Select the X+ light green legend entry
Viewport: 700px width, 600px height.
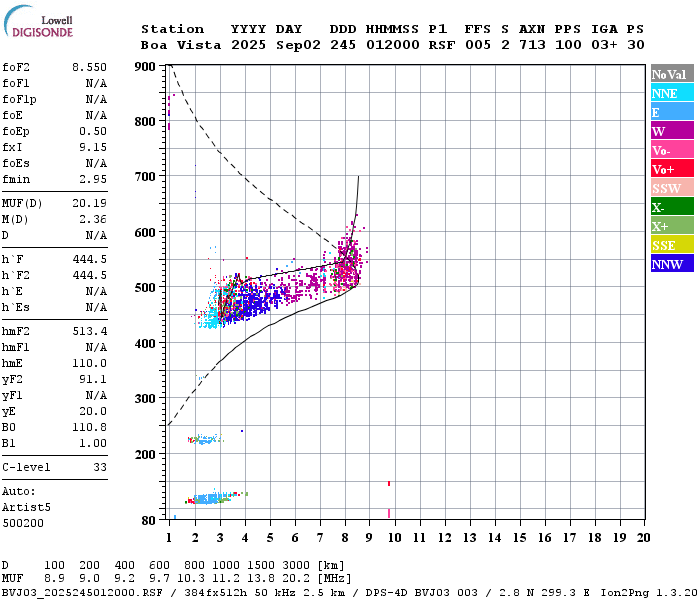pyautogui.click(x=672, y=226)
